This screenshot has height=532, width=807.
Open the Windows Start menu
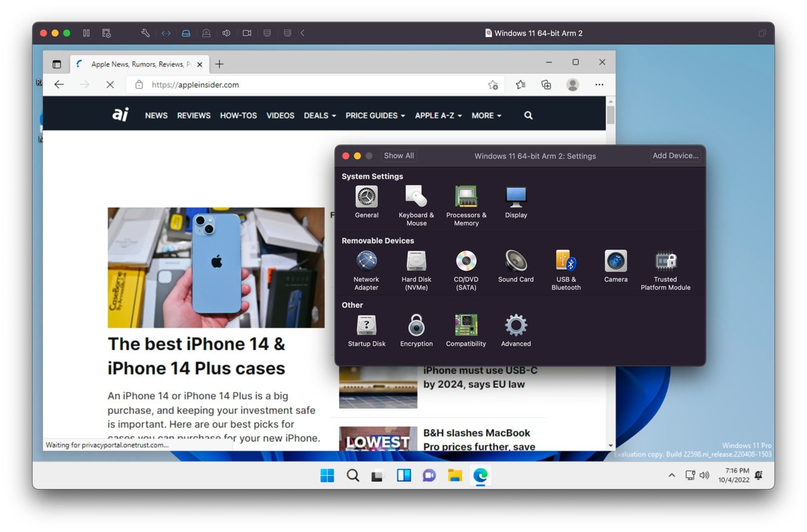tap(327, 475)
